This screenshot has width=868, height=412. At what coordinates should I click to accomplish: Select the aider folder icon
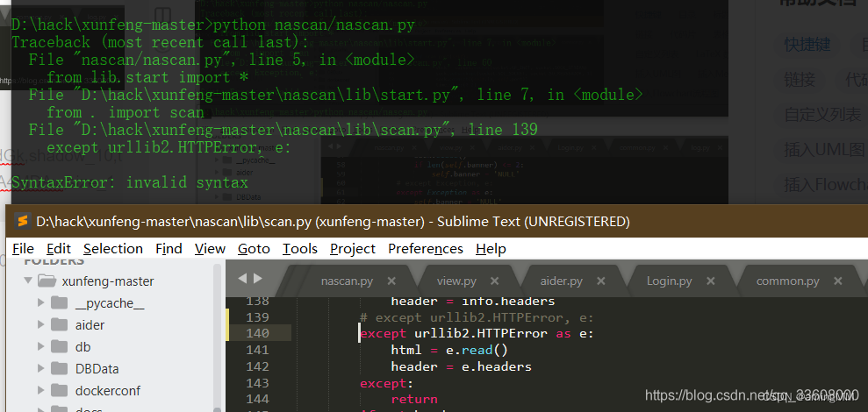(59, 324)
